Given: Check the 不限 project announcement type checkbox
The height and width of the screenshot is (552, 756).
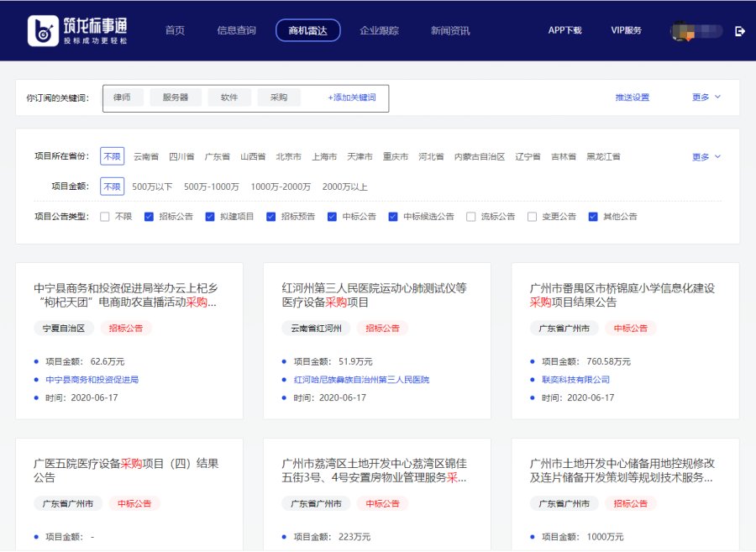Looking at the screenshot, I should [x=105, y=216].
